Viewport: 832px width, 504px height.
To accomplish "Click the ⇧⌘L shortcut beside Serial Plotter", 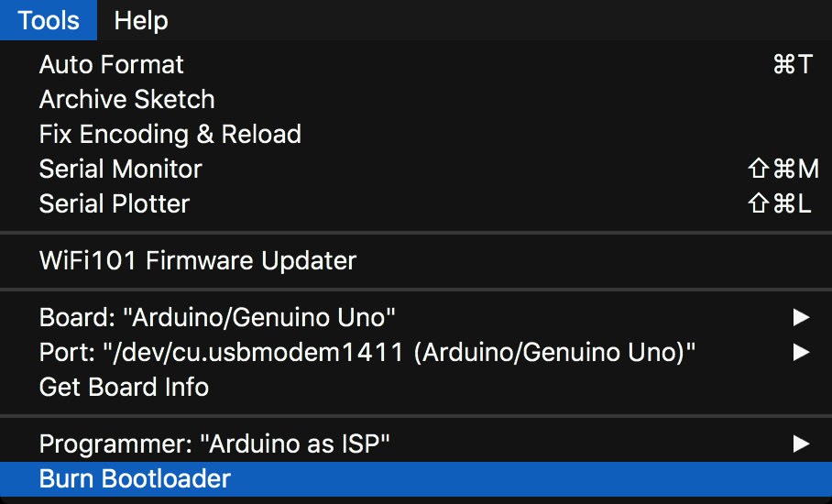I will (x=781, y=203).
